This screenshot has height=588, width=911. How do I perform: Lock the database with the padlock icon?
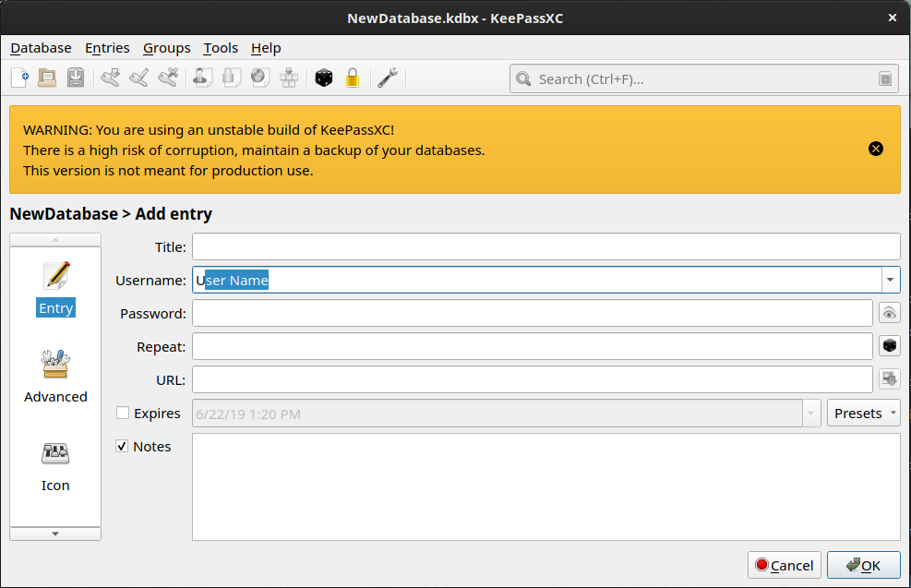point(352,78)
